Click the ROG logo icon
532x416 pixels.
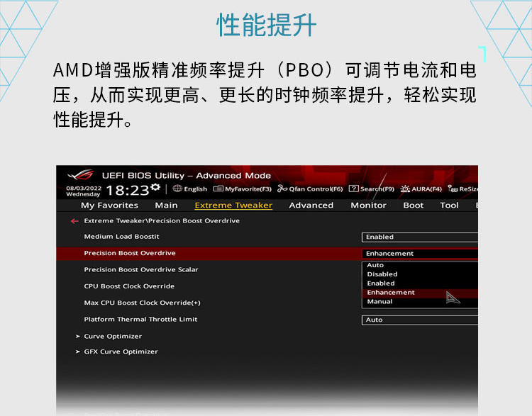click(80, 175)
